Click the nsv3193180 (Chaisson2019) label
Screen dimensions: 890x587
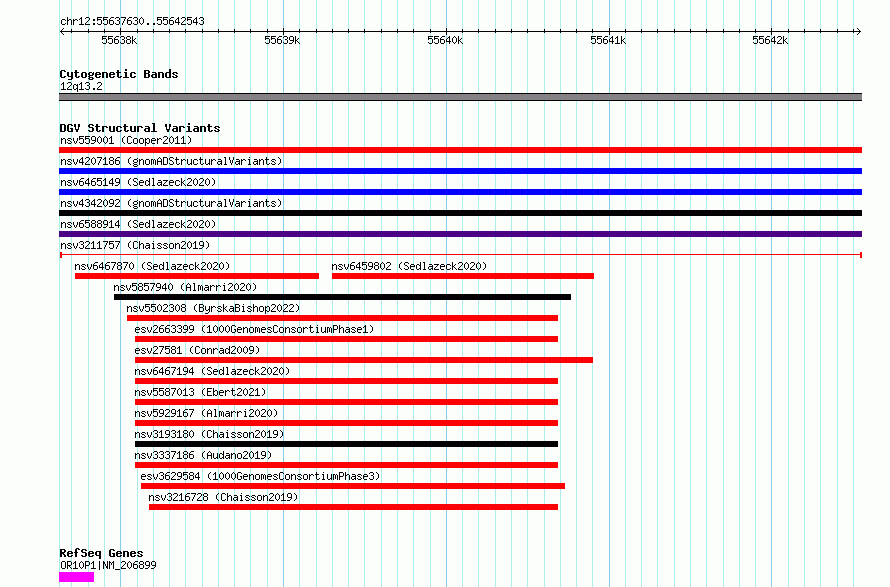coord(209,434)
